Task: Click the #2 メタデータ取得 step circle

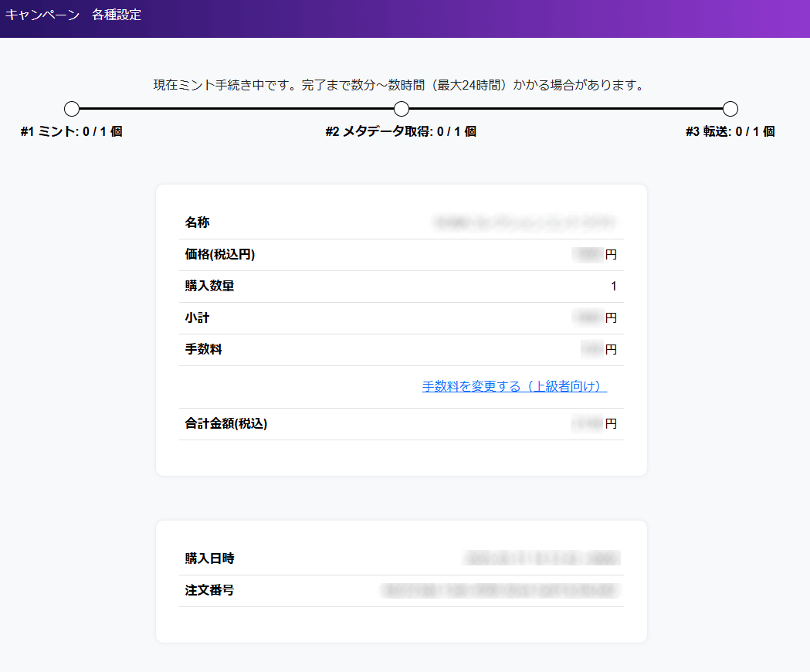Action: tap(402, 109)
